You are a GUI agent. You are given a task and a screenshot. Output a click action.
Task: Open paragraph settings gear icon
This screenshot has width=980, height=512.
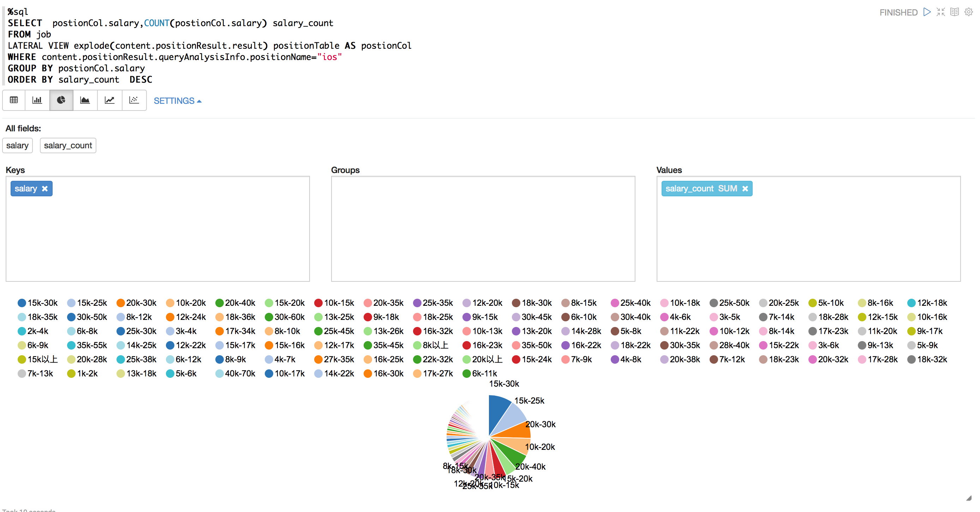969,12
